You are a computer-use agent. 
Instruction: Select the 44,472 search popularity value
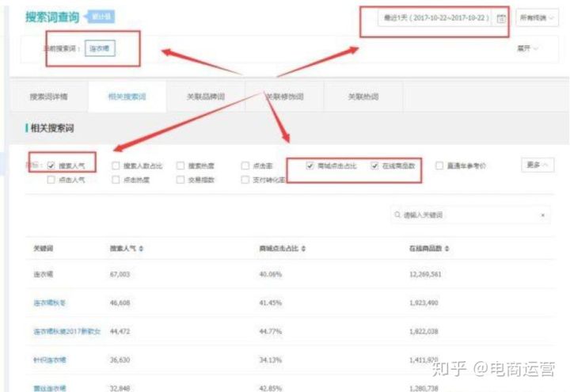pyautogui.click(x=120, y=332)
